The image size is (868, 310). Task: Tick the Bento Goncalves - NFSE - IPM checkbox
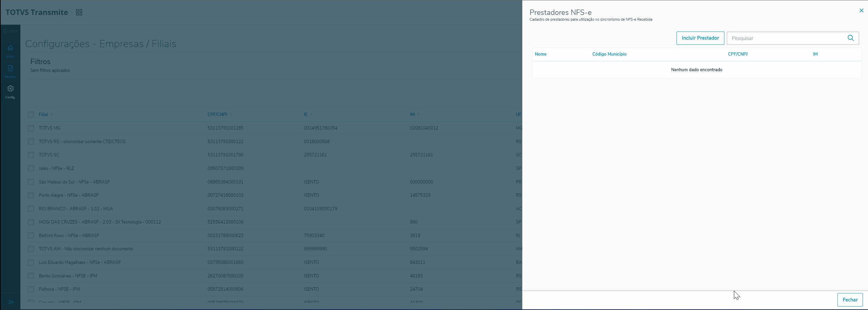coord(31,276)
